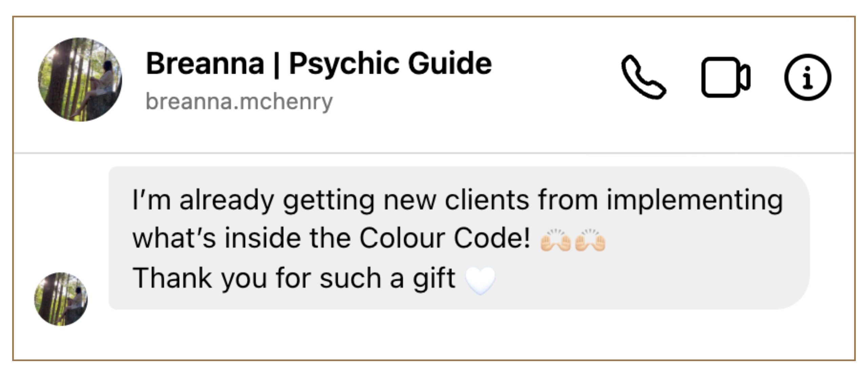
Task: Select the first raised hands emoji
Action: (x=556, y=240)
